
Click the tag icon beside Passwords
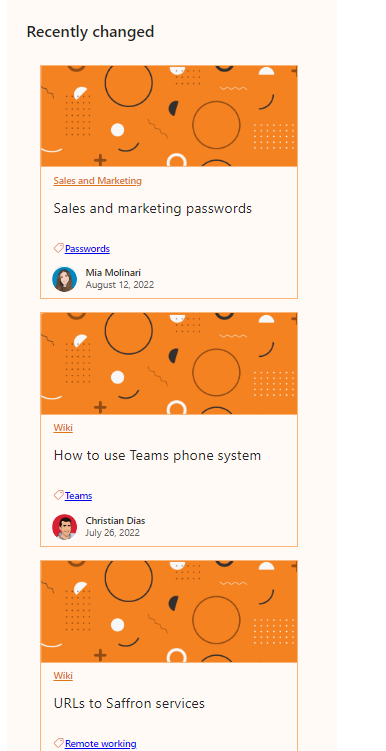[58, 248]
